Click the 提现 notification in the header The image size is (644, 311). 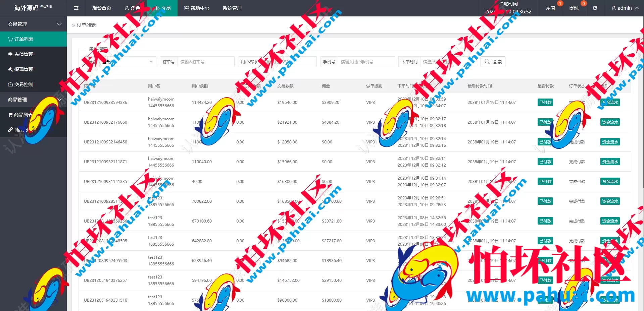pyautogui.click(x=574, y=8)
